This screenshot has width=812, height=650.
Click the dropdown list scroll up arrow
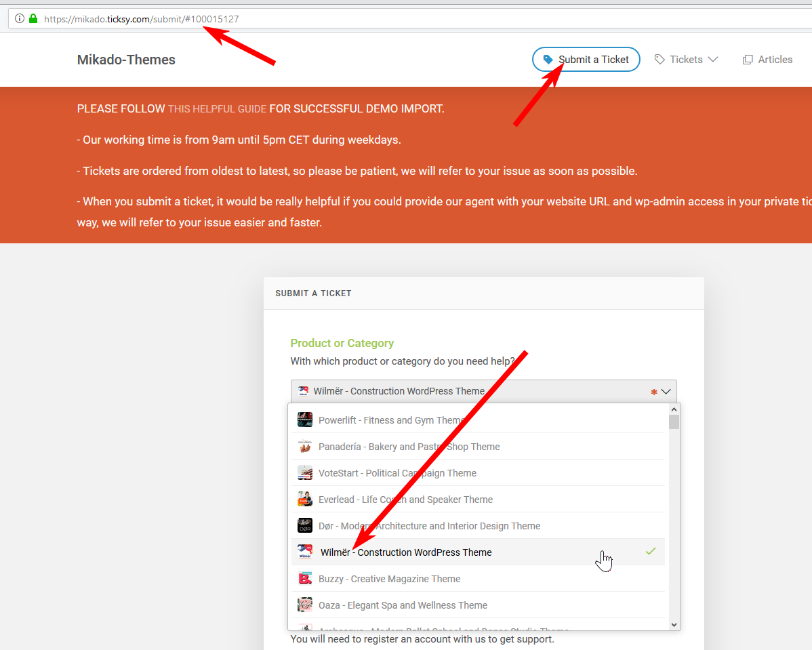(x=674, y=409)
